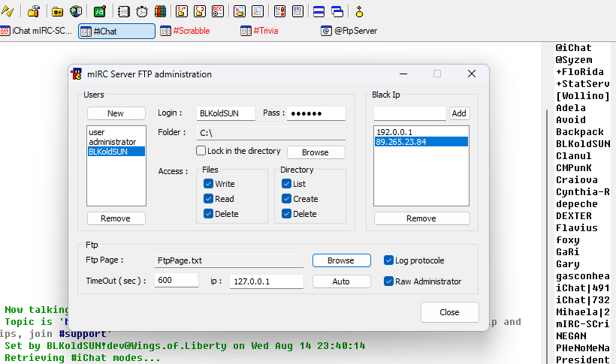The height and width of the screenshot is (364, 616).
Task: Click the Pass password field
Action: pos(316,113)
